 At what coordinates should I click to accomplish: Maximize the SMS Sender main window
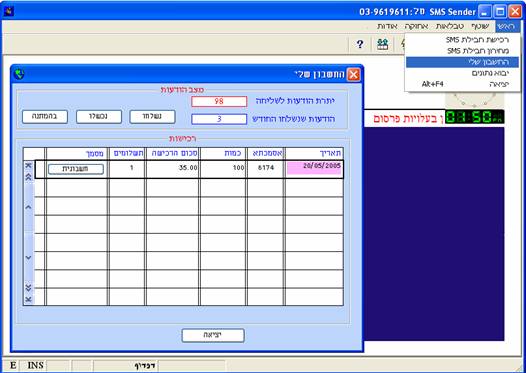click(500, 12)
